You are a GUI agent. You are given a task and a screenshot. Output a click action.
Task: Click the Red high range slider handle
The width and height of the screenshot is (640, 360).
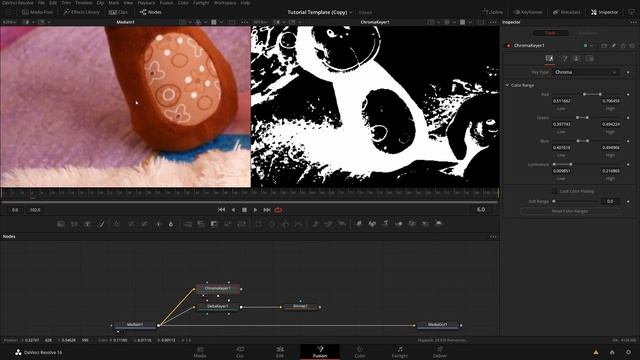pyautogui.click(x=600, y=94)
